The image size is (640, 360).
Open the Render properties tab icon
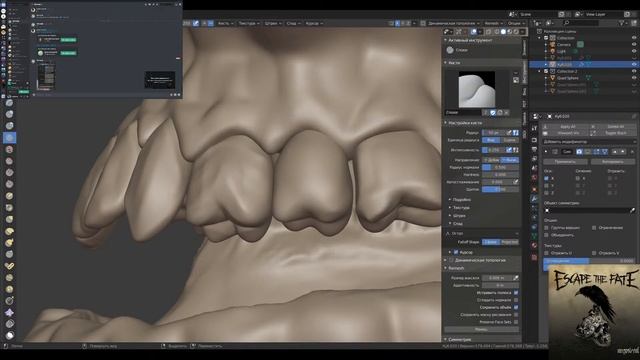pos(534,140)
